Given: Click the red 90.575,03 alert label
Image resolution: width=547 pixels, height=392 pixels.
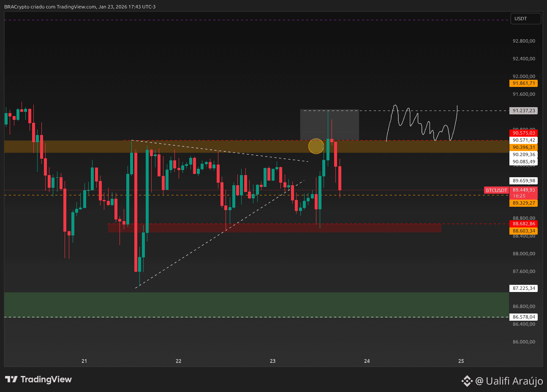Looking at the screenshot, I should pos(524,133).
